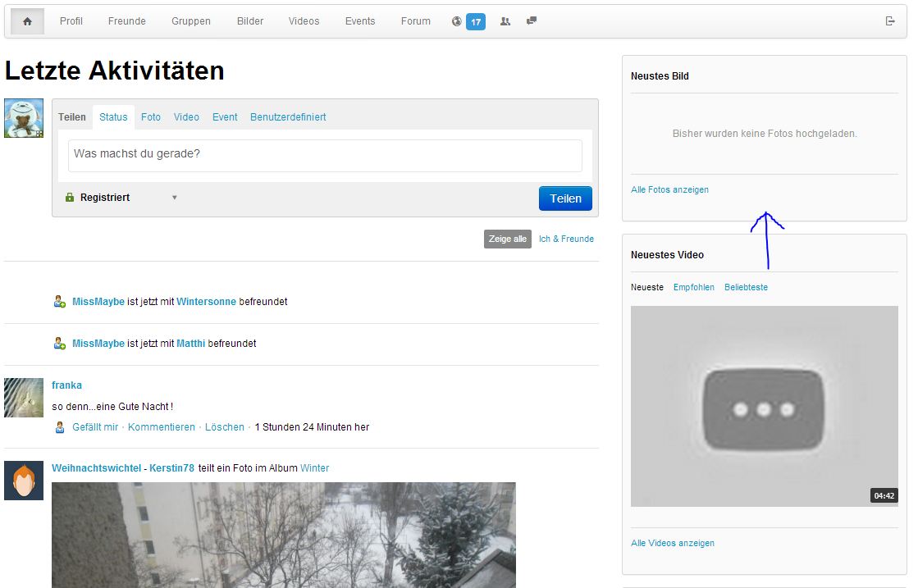Switch filter to Ich & Freunde

click(566, 239)
